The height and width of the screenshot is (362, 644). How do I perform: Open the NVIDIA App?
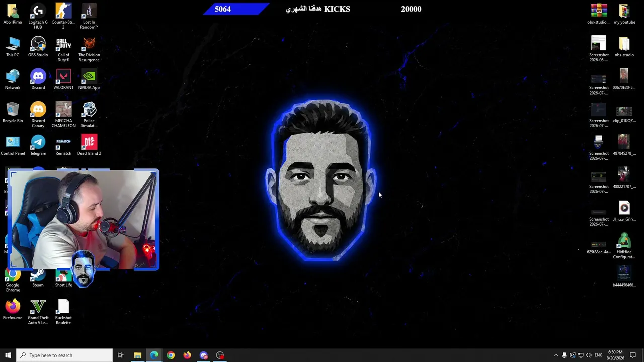89,80
